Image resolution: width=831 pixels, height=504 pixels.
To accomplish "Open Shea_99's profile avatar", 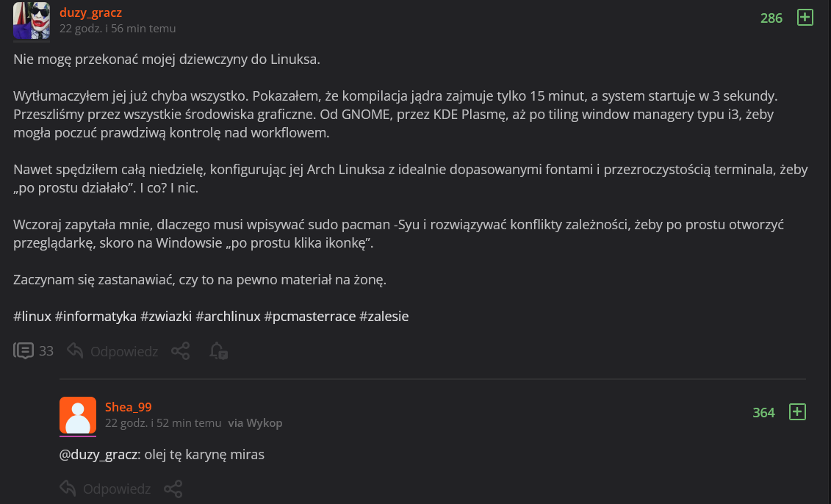I will pyautogui.click(x=78, y=415).
